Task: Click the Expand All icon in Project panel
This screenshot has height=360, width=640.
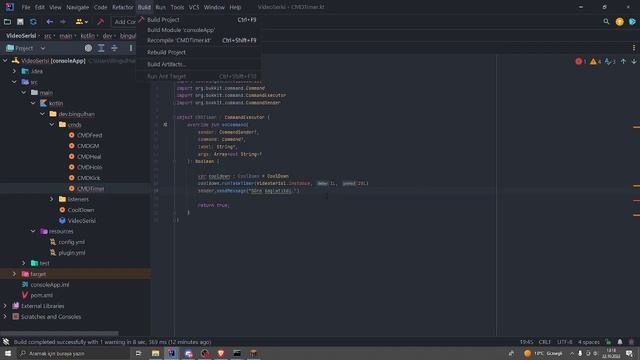Action: pos(101,48)
